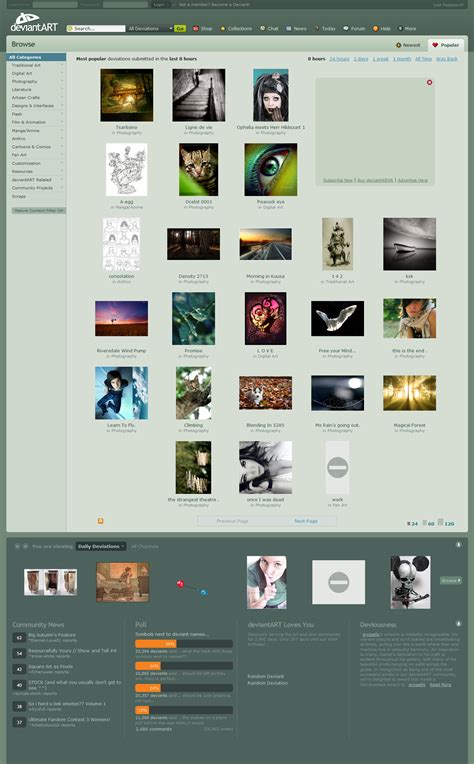Open the 'Peacock eye' thumbnail
This screenshot has height=764, width=474.
point(270,170)
